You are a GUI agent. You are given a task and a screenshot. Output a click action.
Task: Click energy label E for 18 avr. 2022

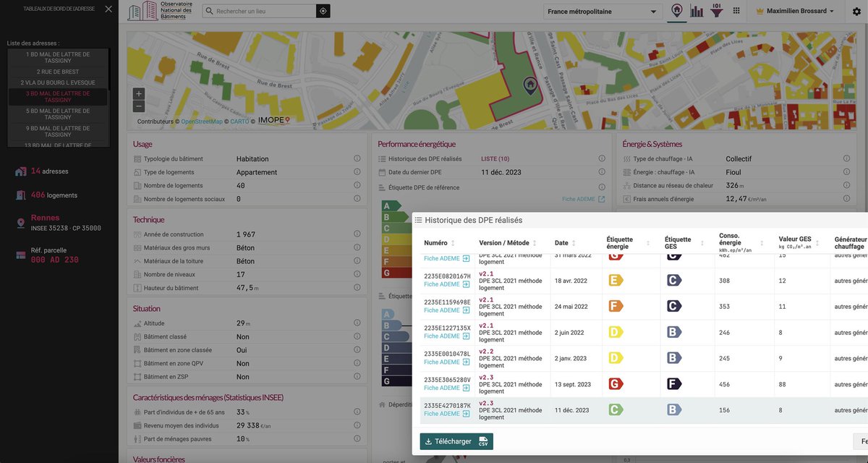coord(616,280)
